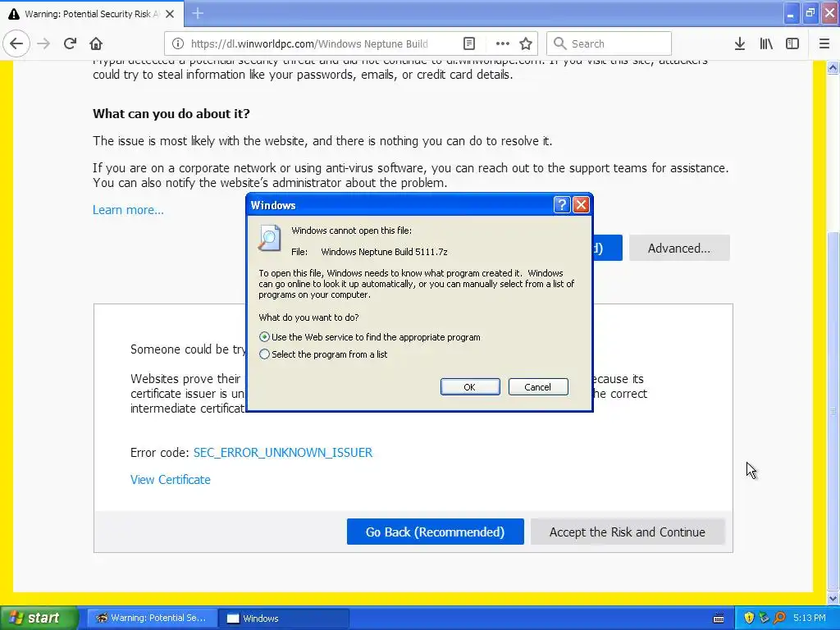840x630 pixels.
Task: Click the file name Windows Neptune Build 5111.7z
Action: point(384,252)
